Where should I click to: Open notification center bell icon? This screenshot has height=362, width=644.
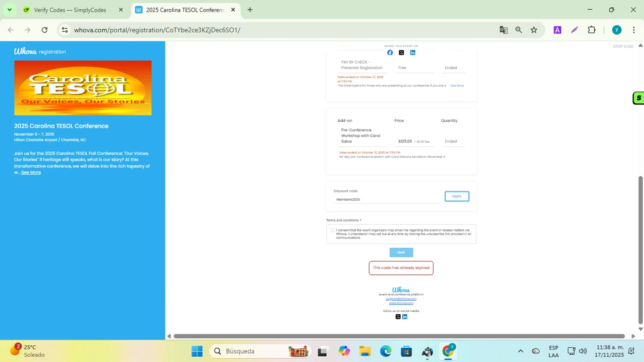632,351
